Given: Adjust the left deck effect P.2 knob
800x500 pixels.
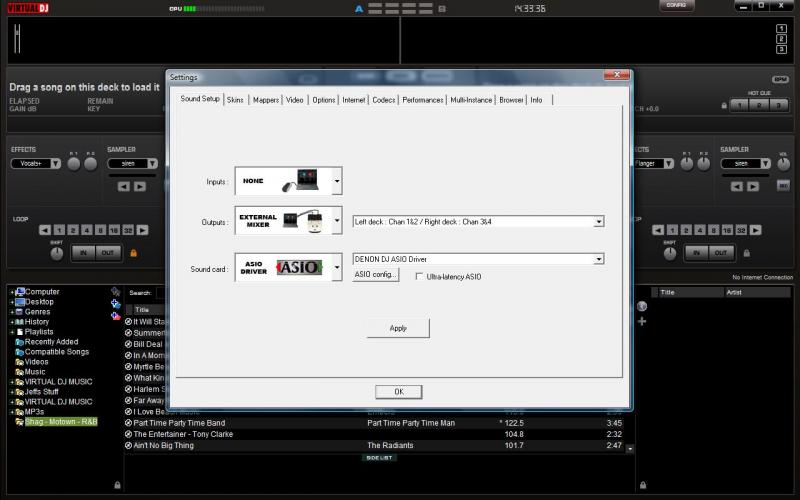Looking at the screenshot, I should coord(91,164).
